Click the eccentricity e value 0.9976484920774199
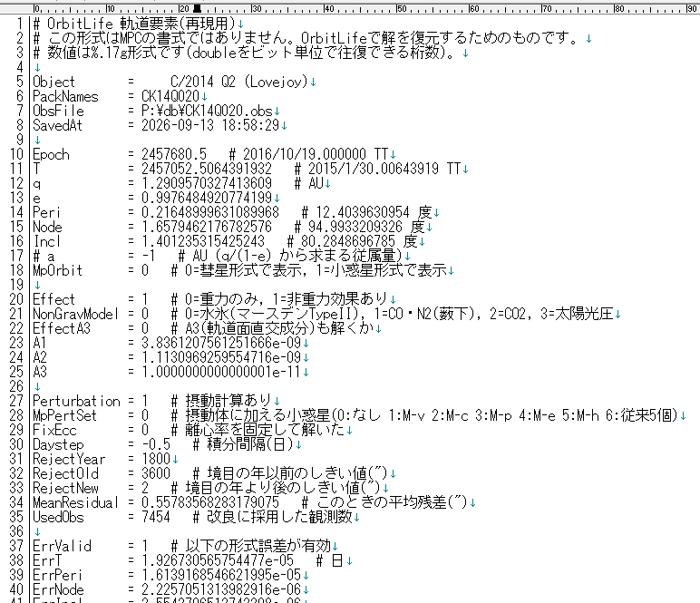The height and width of the screenshot is (603, 700). (x=207, y=198)
